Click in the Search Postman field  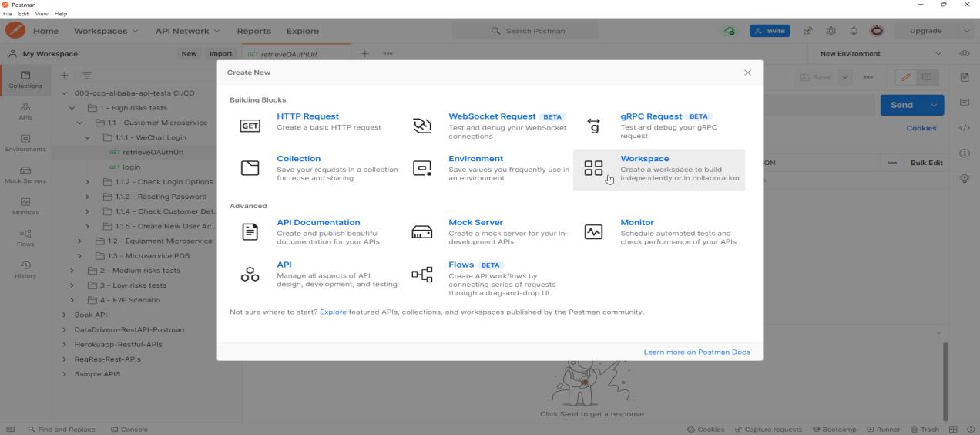525,31
